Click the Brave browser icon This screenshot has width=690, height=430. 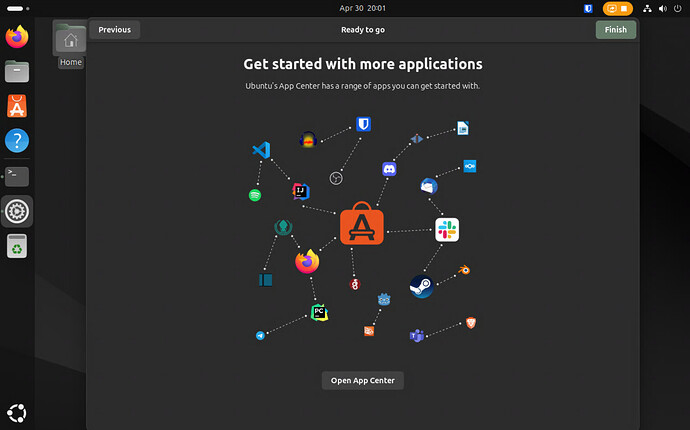[471, 323]
